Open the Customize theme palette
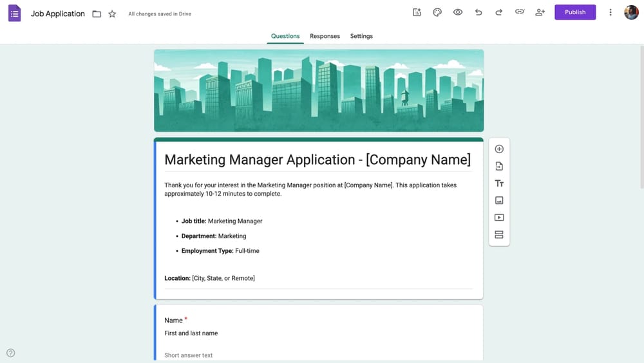 (x=437, y=12)
